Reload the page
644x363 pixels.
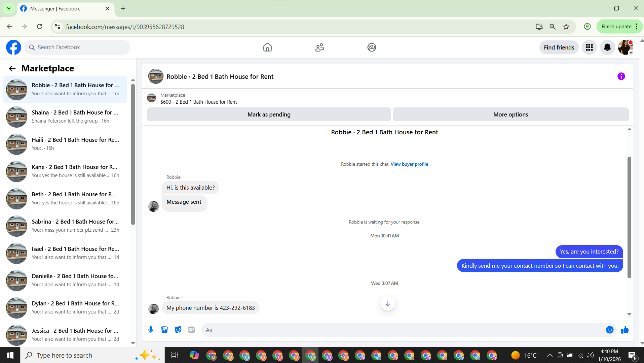(x=40, y=27)
